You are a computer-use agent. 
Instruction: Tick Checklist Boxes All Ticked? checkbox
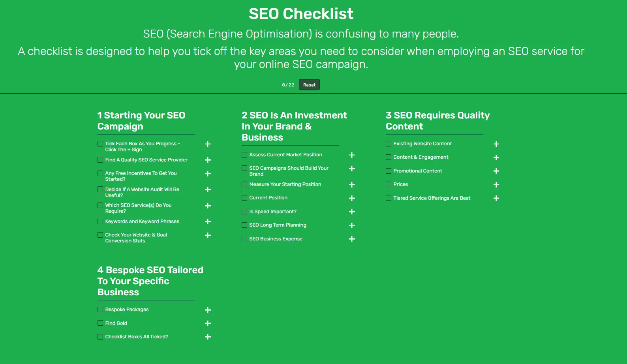tap(100, 337)
